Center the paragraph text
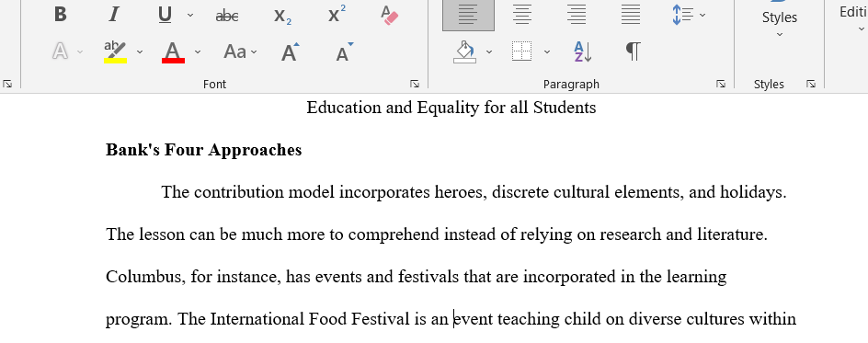Viewport: 868px width, 343px height. pyautogui.click(x=522, y=15)
